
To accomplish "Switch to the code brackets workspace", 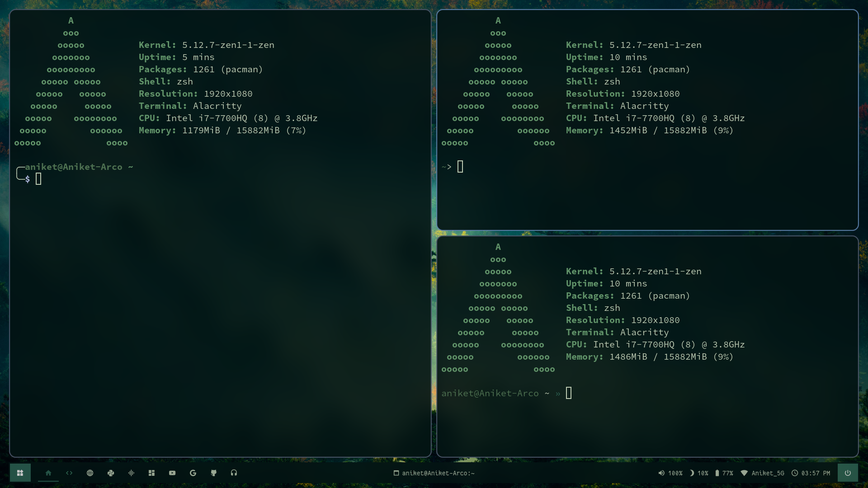I will (x=69, y=473).
